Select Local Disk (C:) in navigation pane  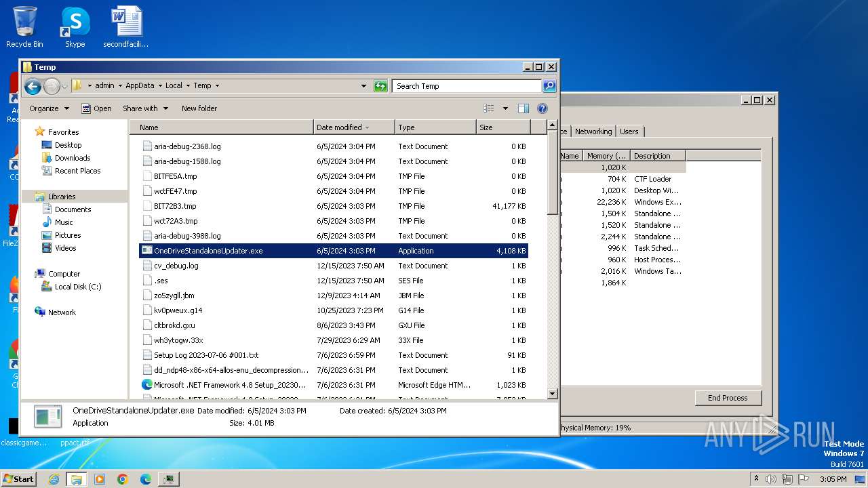coord(78,287)
